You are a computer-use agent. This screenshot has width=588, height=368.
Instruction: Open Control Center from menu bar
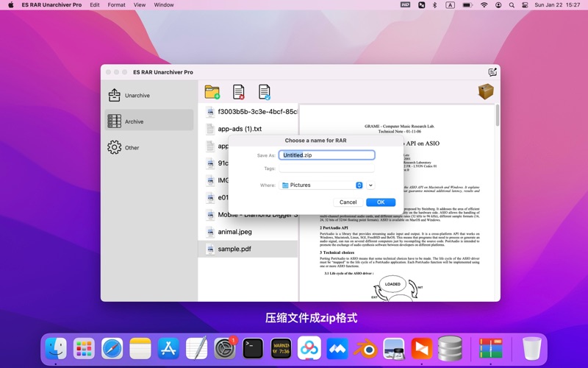tap(525, 5)
